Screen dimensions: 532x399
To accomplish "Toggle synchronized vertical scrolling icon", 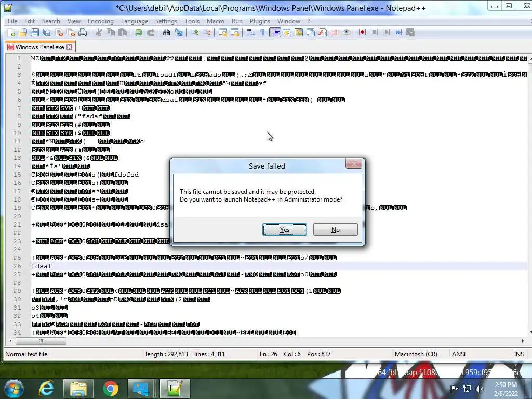I will pos(222,33).
